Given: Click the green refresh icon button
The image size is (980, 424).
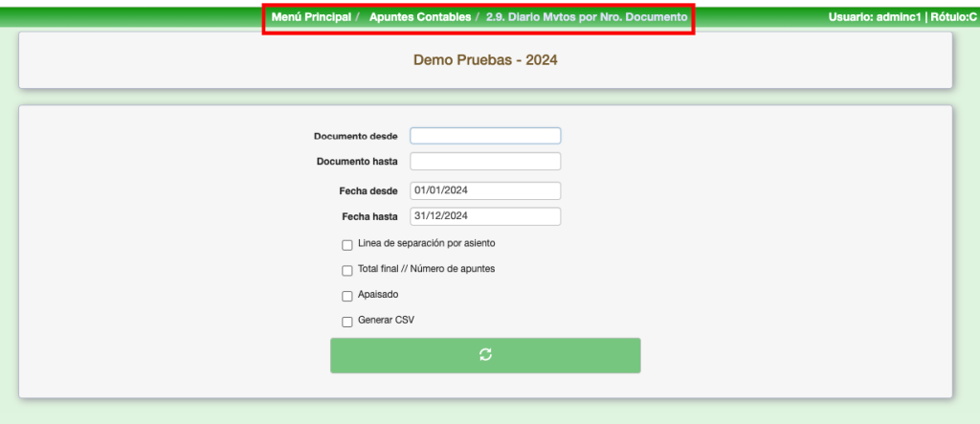Looking at the screenshot, I should click(485, 355).
